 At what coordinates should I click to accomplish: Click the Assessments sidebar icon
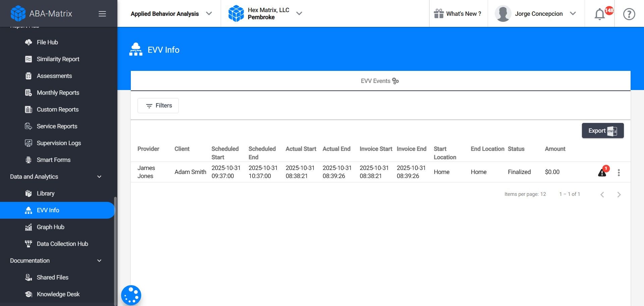29,76
